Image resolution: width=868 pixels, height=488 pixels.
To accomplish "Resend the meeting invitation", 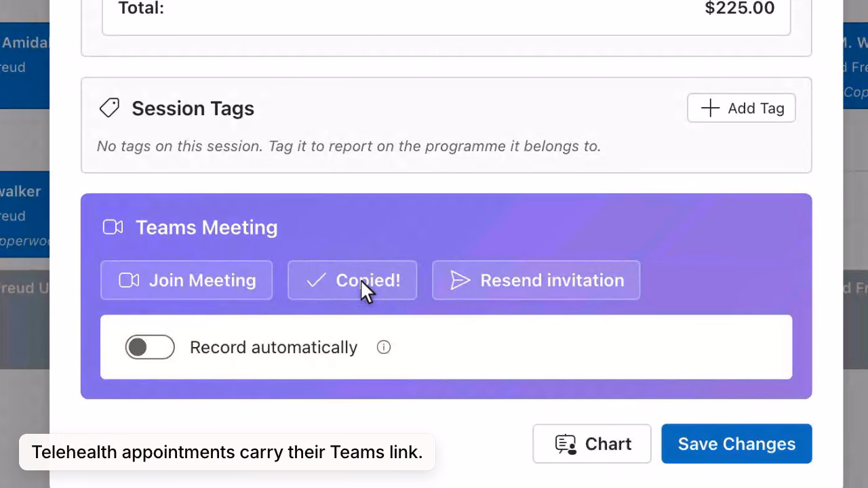I will tap(536, 280).
